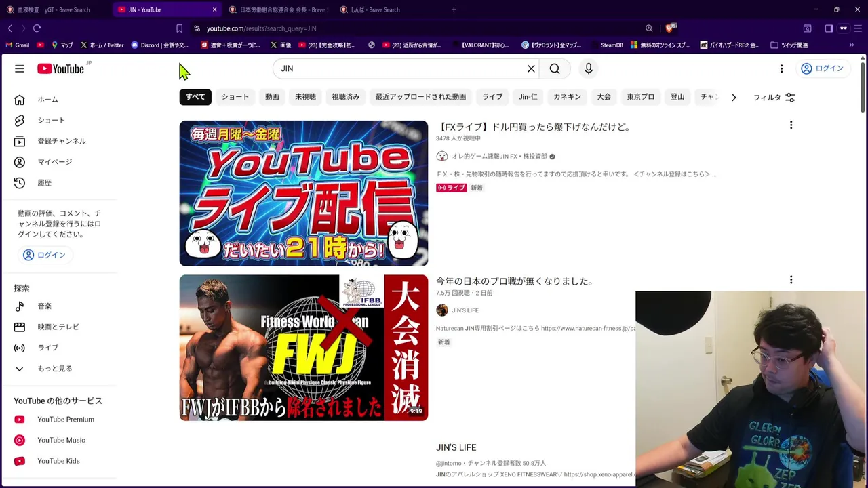Select the ライブ filter chip

click(492, 97)
